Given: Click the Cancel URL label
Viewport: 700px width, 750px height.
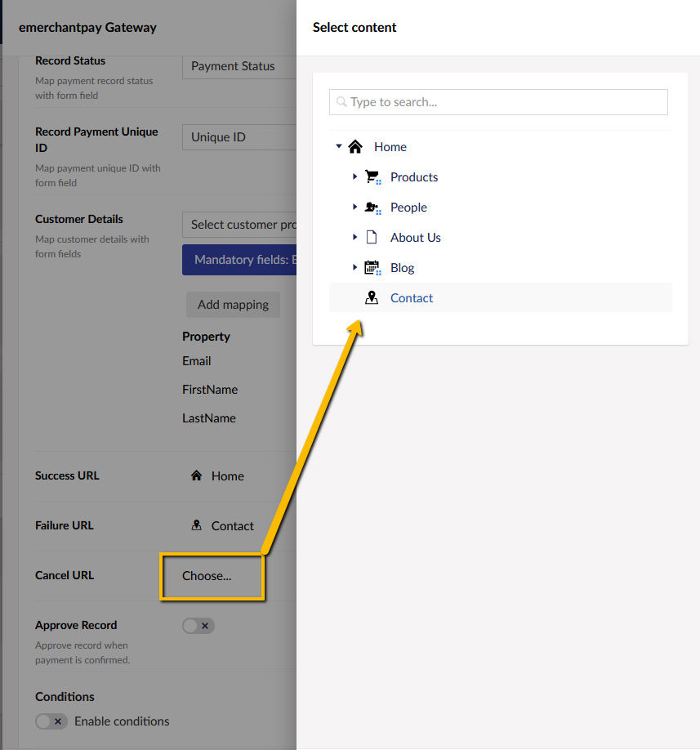Looking at the screenshot, I should [65, 575].
